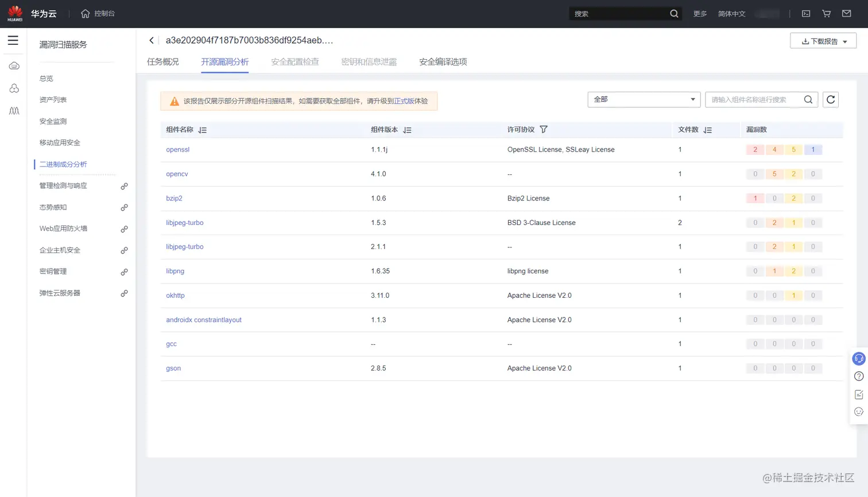This screenshot has height=497, width=868.
Task: Click the Huawei logo
Action: point(15,13)
